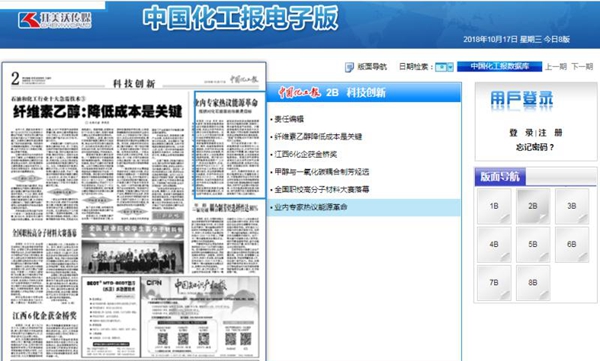Open page 3B thumbnail icon

(572, 206)
